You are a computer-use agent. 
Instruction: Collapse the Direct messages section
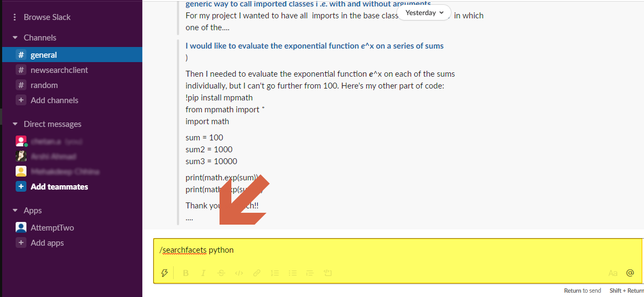[x=15, y=124]
